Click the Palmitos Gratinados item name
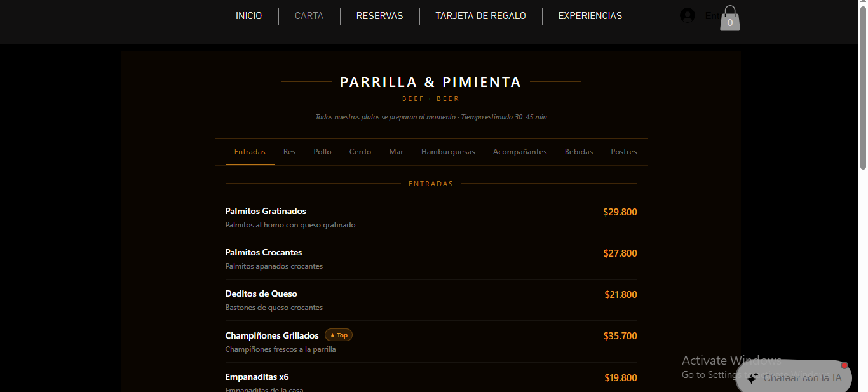The height and width of the screenshot is (392, 868). [x=266, y=211]
